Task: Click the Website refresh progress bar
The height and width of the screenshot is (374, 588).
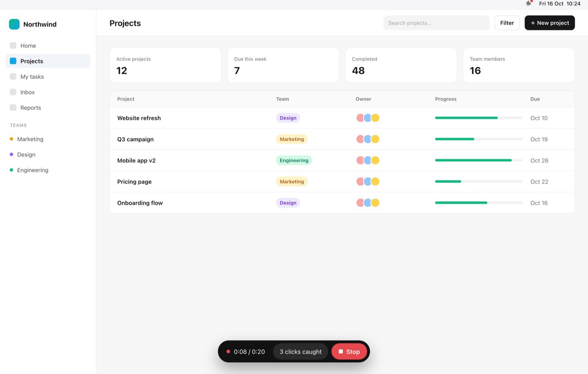Action: (478, 118)
